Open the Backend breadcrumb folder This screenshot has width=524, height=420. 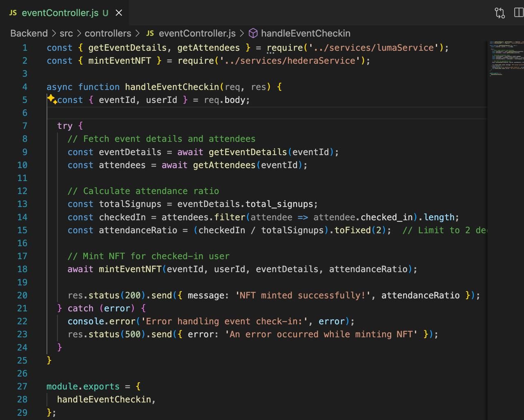29,33
